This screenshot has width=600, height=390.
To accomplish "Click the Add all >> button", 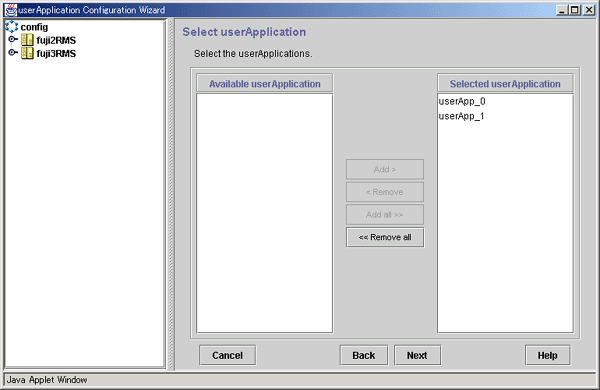I will (x=385, y=214).
